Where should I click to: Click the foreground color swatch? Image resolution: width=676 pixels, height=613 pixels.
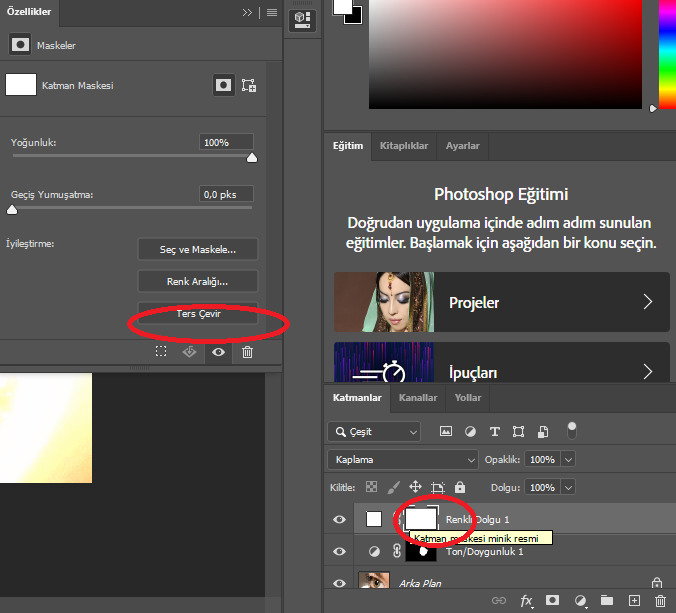(343, 7)
